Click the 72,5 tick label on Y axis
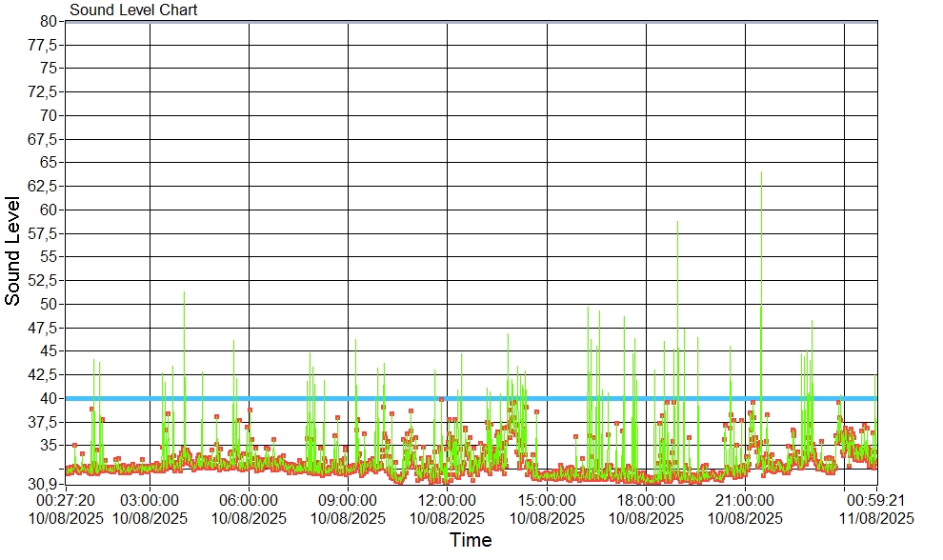 [x=42, y=91]
